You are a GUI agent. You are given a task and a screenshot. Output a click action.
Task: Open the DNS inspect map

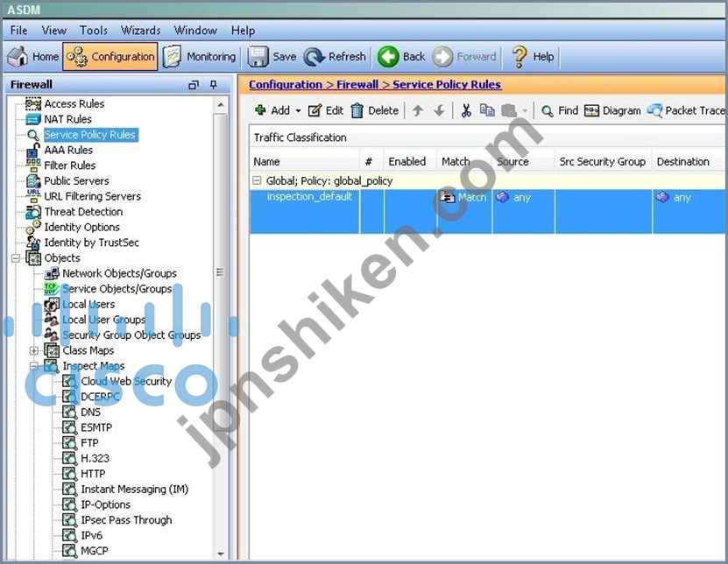(x=90, y=412)
